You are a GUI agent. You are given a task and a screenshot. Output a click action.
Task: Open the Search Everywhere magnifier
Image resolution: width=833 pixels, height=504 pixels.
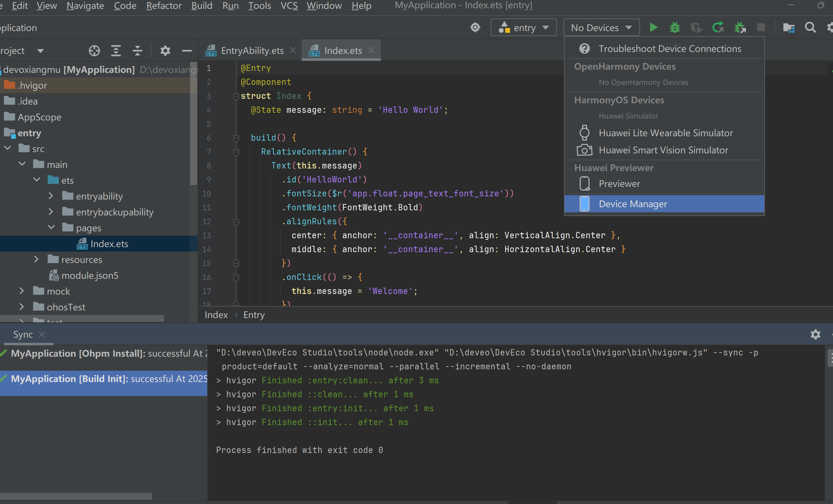810,27
